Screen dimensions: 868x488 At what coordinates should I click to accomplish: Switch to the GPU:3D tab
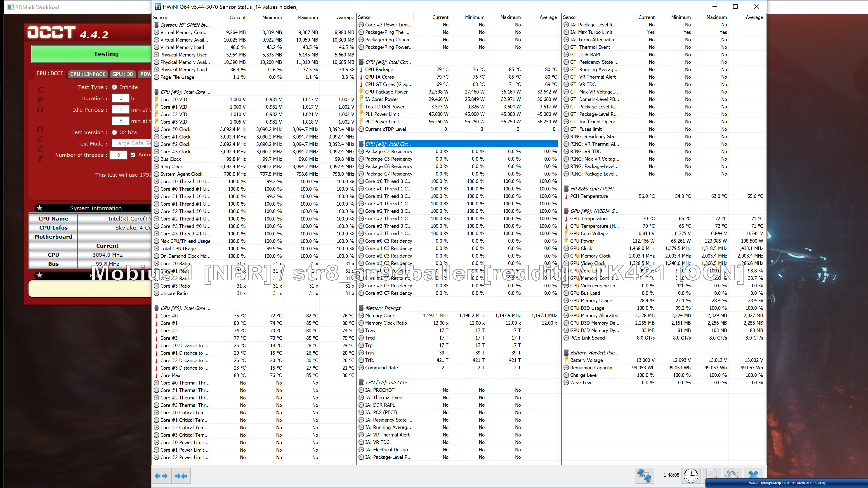(x=123, y=74)
